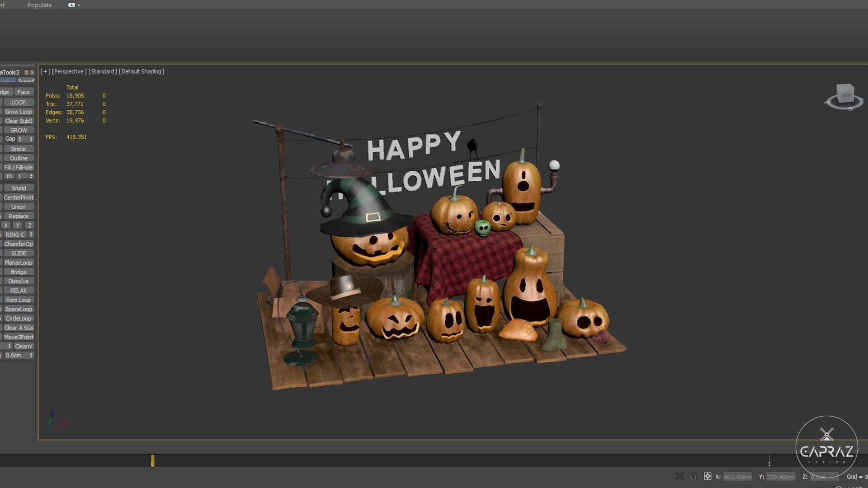Click the X axis button
Screen dimensions: 868x488
pyautogui.click(x=6, y=225)
